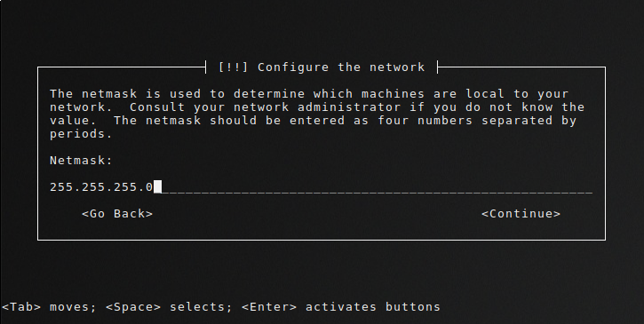This screenshot has width=644, height=324.
Task: Select the <Go Back> button
Action: [117, 214]
